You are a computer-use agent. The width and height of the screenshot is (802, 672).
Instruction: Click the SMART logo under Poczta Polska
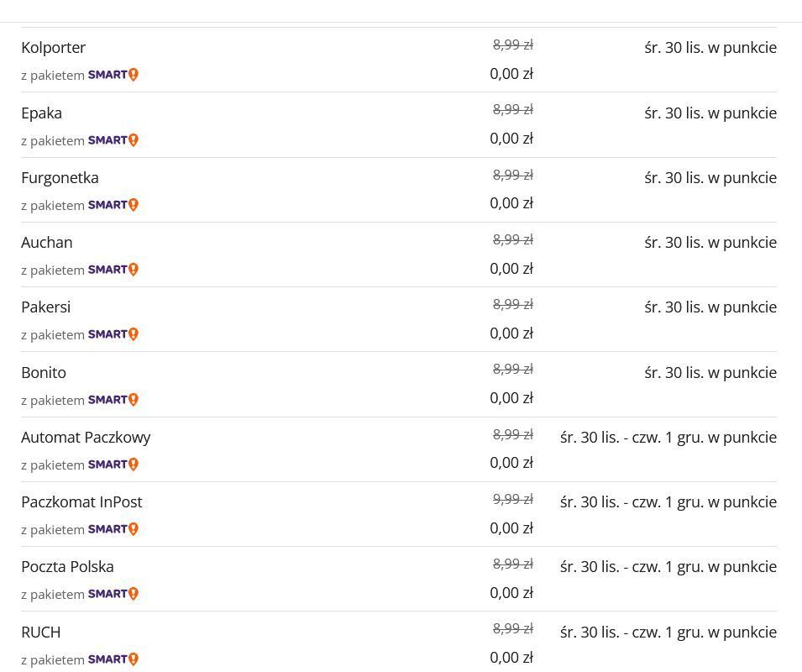pyautogui.click(x=113, y=594)
